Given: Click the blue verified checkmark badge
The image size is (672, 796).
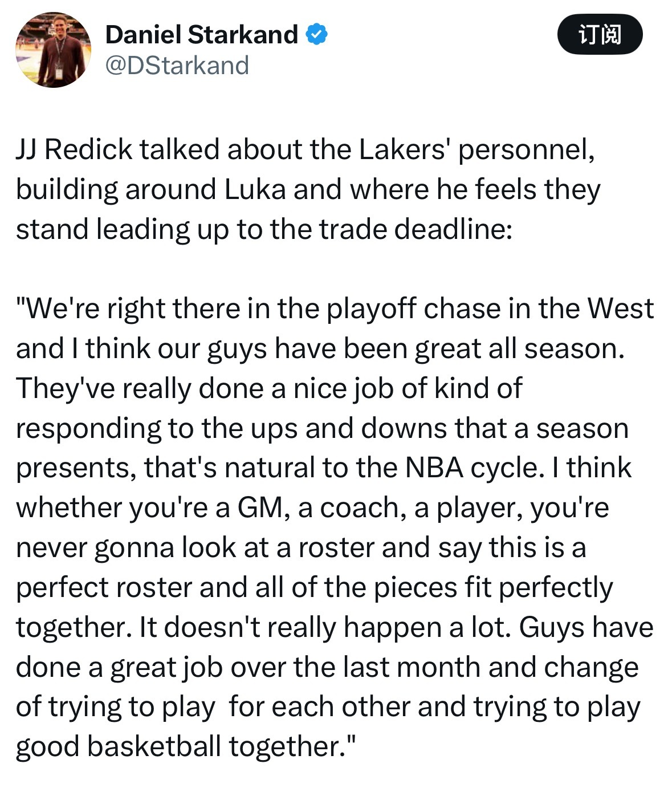Looking at the screenshot, I should pos(317,35).
